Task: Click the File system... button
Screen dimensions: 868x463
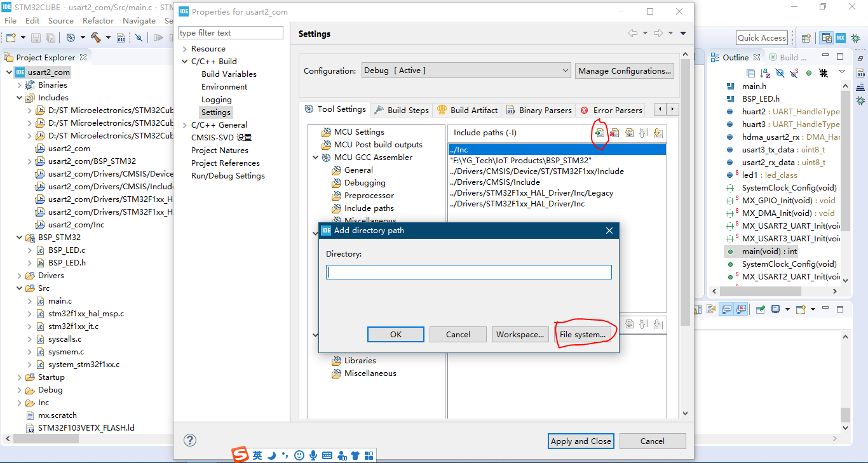Action: [x=583, y=335]
